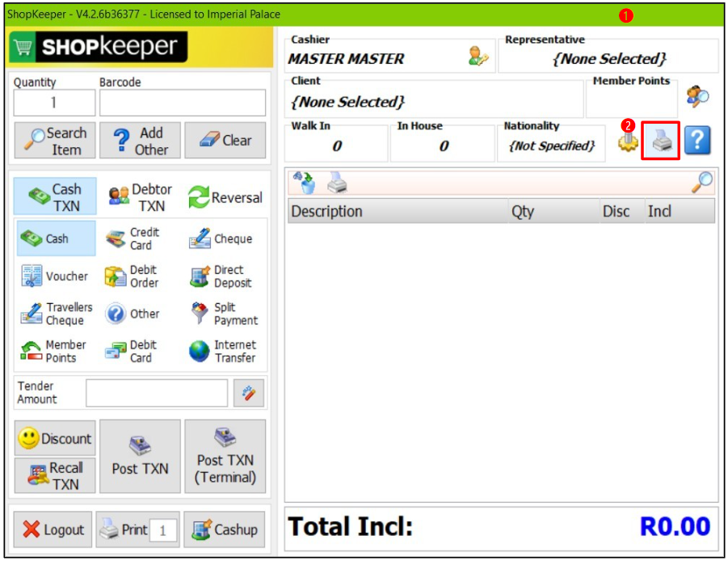Click the Nationality Not Specified value
Viewport: 728px width, 561px height.
(x=551, y=146)
